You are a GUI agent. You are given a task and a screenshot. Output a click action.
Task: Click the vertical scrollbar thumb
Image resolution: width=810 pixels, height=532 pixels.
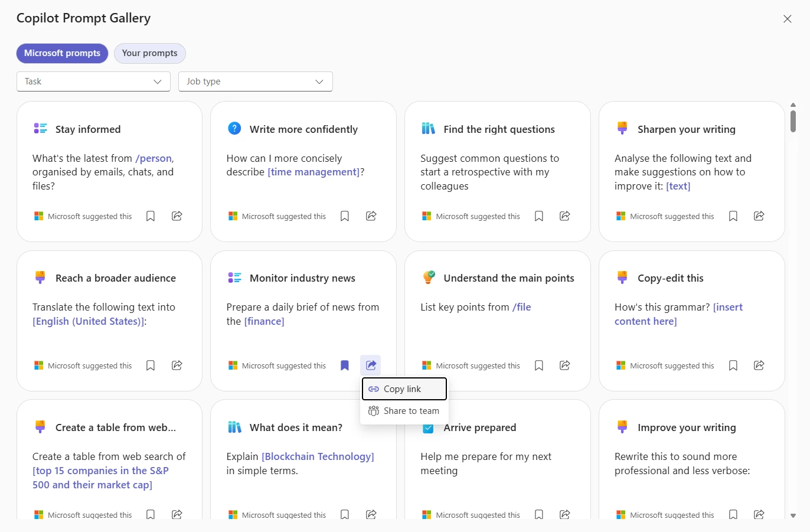(x=793, y=121)
